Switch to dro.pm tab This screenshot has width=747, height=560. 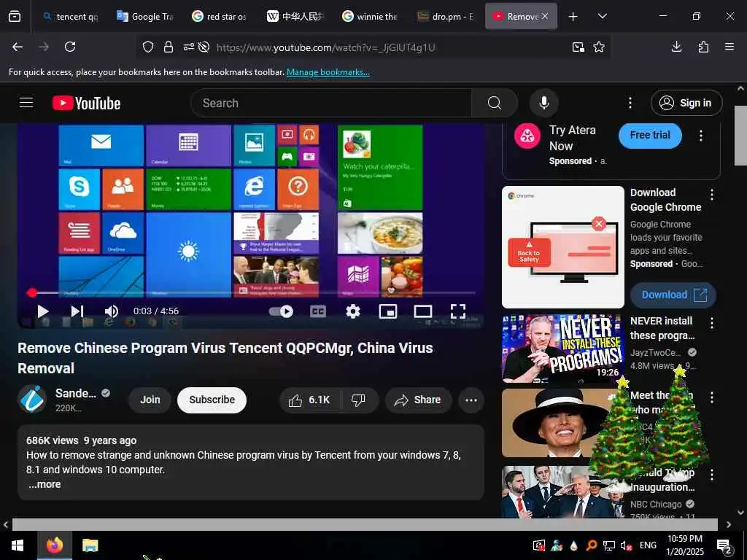[446, 16]
